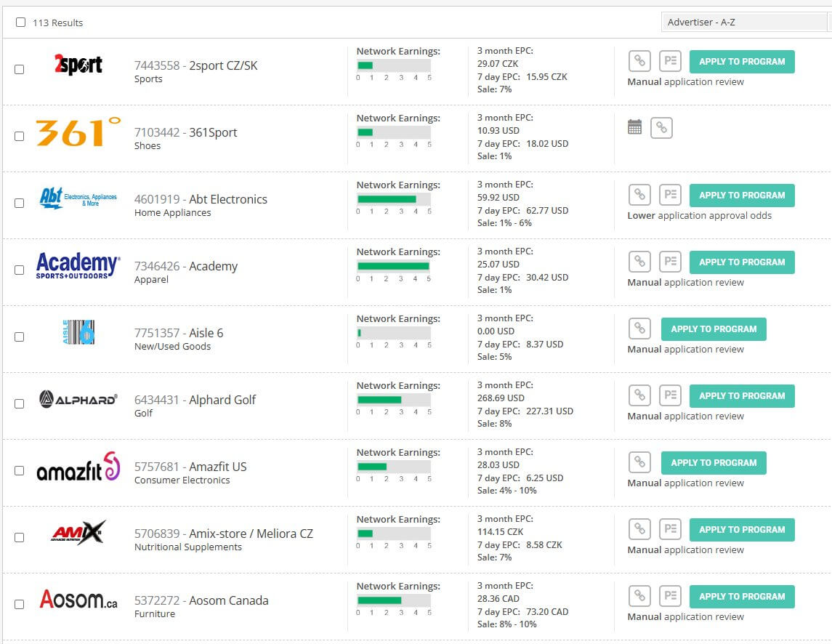Click the Aosom.ca logo
This screenshot has width=832, height=644.
(x=78, y=600)
